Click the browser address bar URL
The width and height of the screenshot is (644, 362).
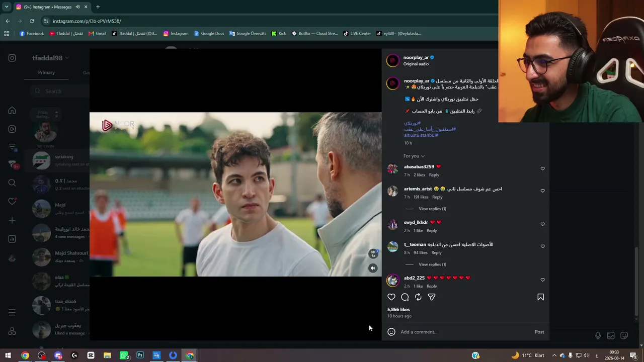[87, 21]
